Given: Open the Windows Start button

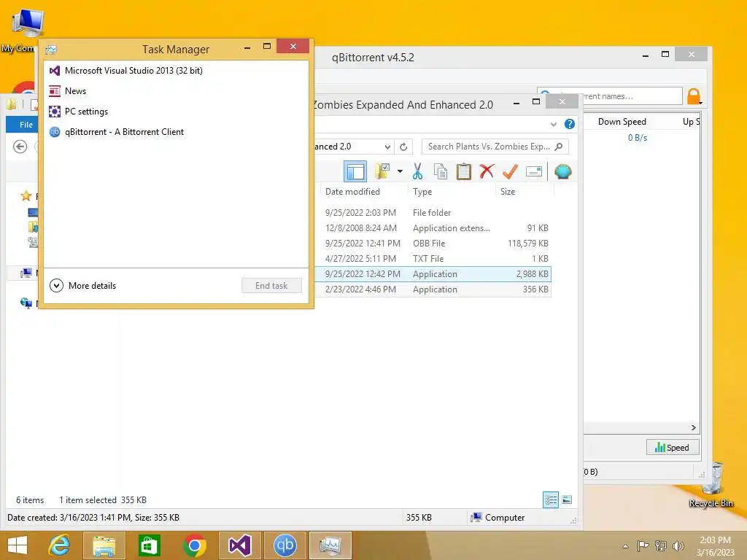Looking at the screenshot, I should click(18, 545).
